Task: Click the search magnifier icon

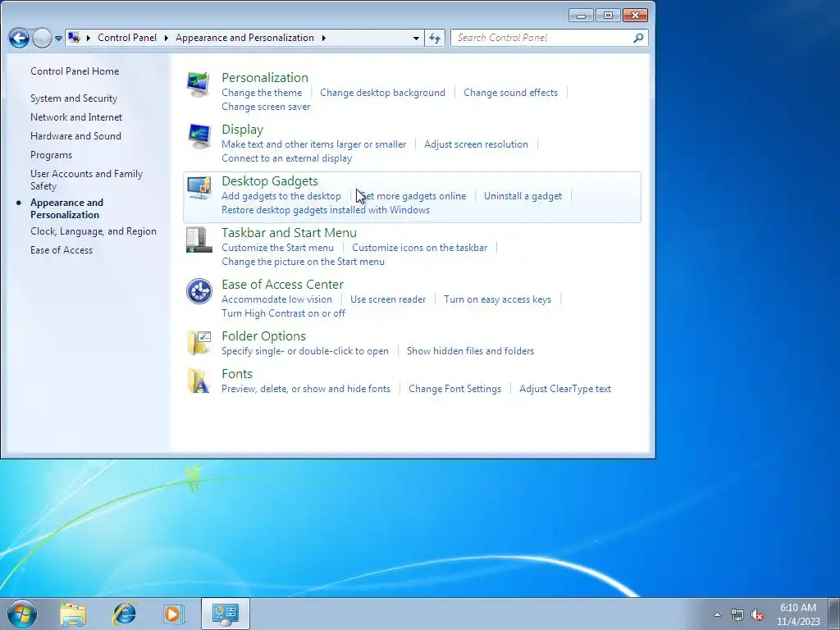Action: tap(638, 38)
